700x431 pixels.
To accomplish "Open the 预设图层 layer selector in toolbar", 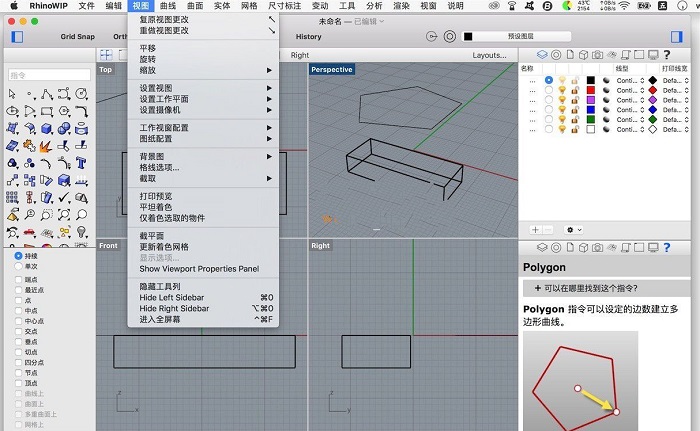I will coord(517,37).
